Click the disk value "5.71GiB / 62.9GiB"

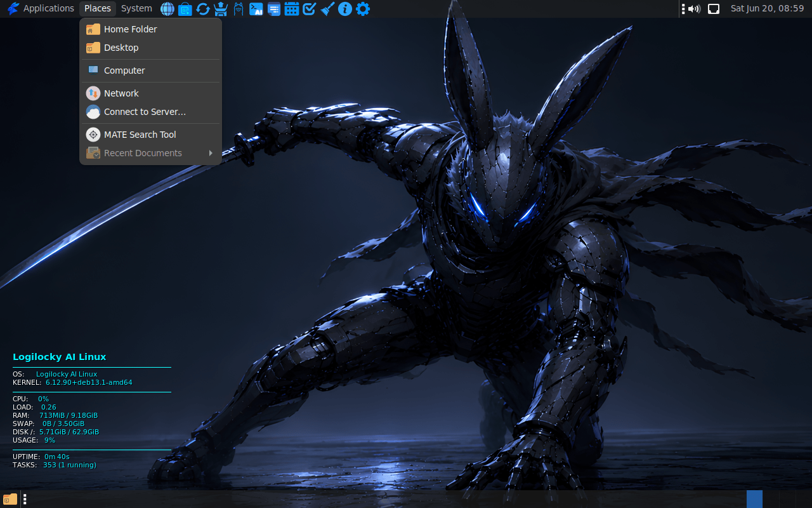69,432
